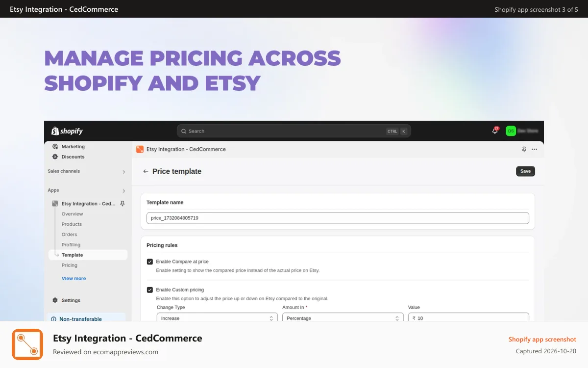Open Profiling in the app menu

[x=71, y=245]
